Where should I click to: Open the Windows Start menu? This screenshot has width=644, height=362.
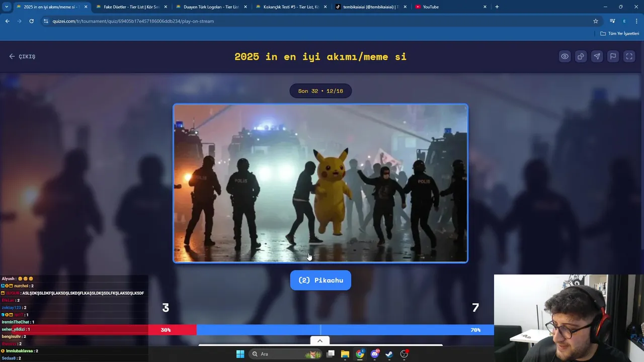(x=240, y=354)
